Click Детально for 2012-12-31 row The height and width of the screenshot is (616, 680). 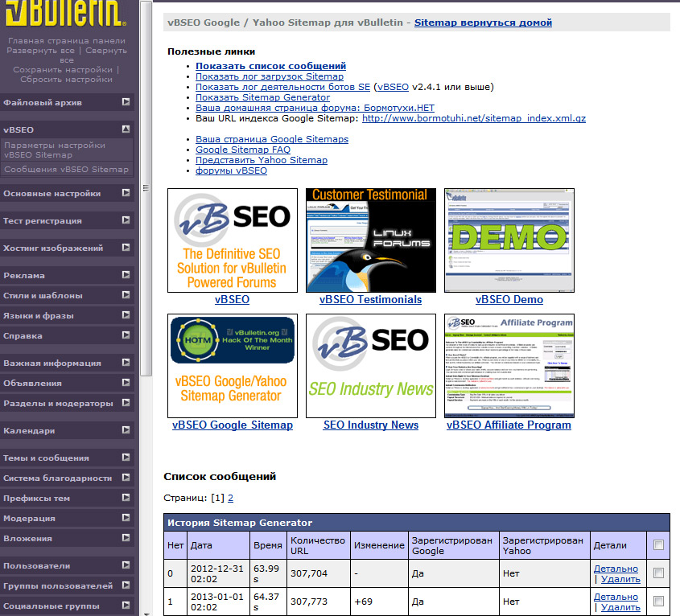tap(616, 569)
